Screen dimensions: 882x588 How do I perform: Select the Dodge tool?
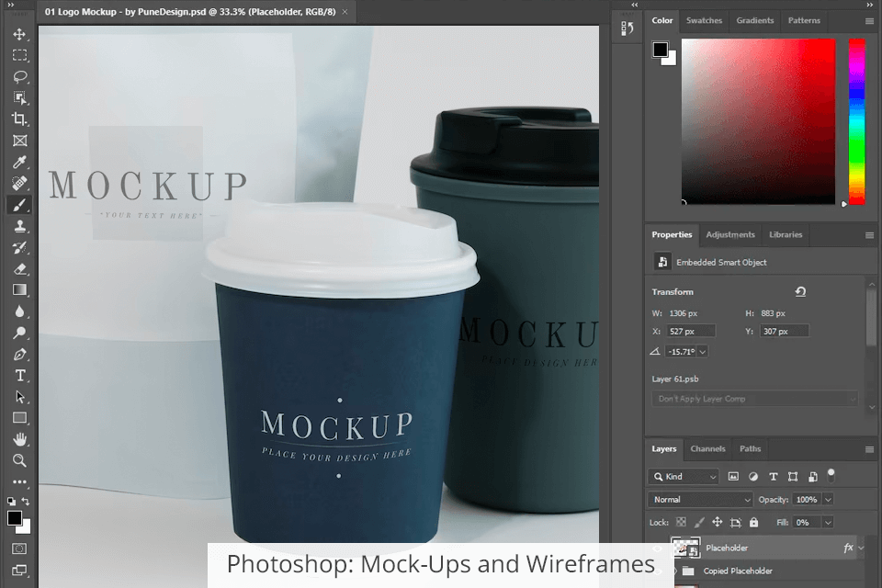[x=19, y=333]
